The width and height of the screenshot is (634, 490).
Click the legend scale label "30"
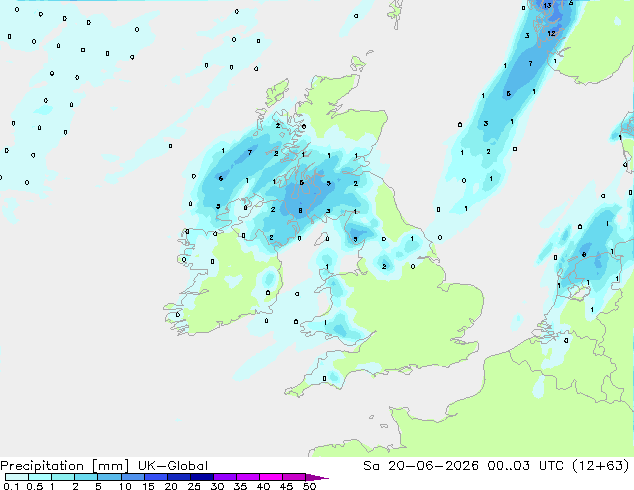click(x=218, y=486)
